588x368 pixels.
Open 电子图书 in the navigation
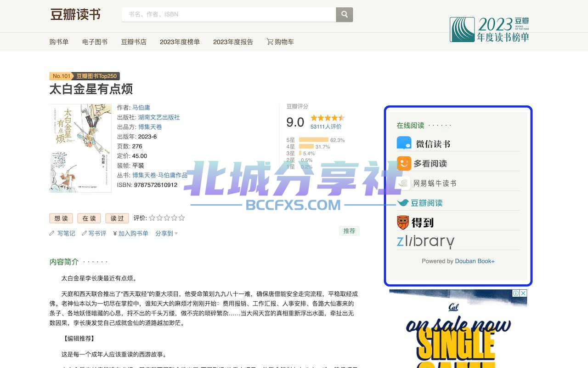95,42
